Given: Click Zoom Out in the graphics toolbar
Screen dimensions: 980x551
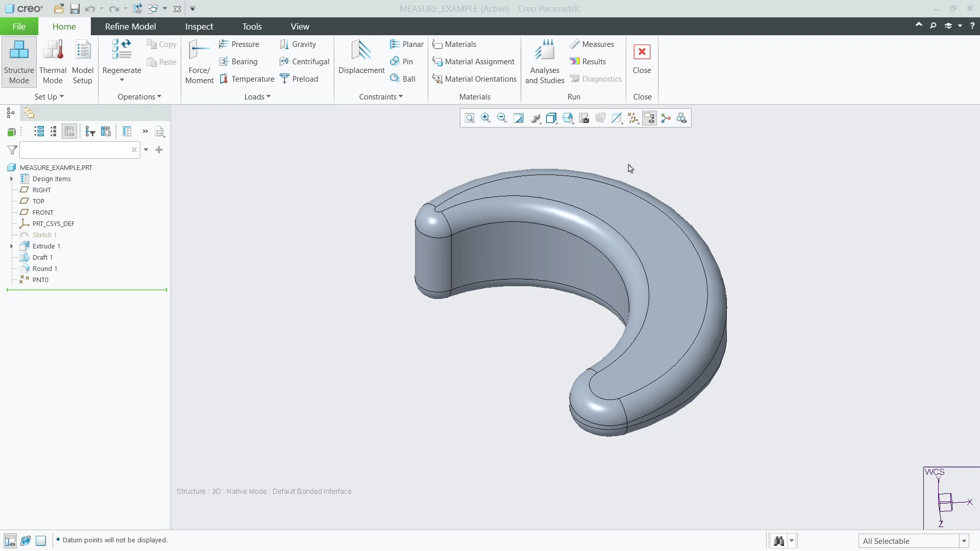Looking at the screenshot, I should coord(502,118).
